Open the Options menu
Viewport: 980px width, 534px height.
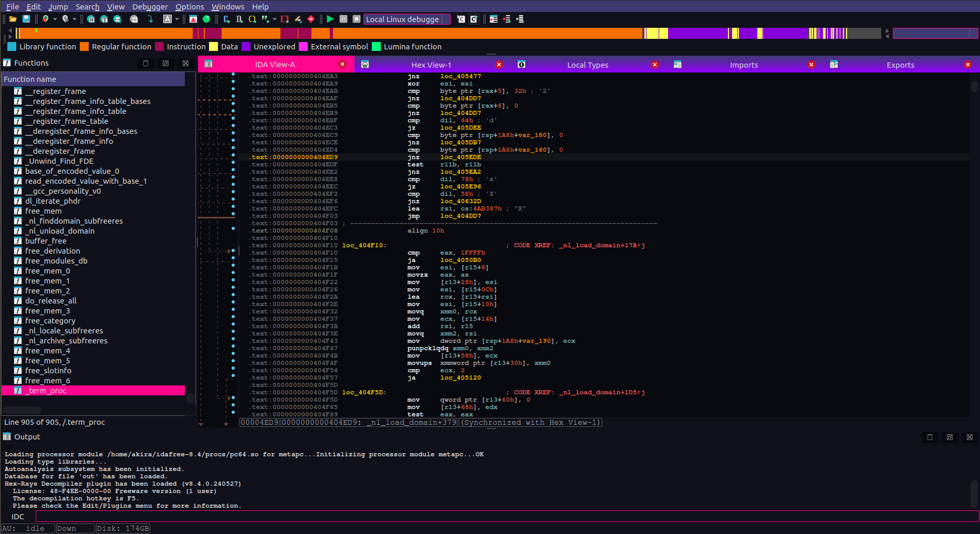click(x=190, y=6)
